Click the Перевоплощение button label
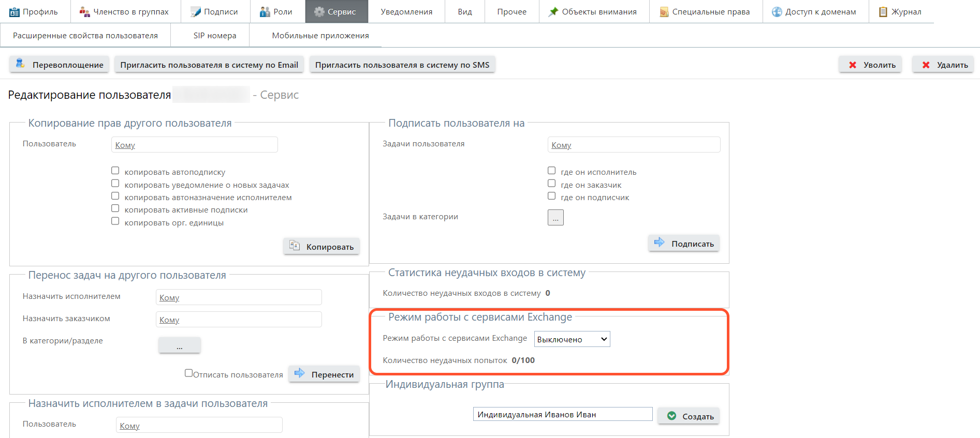Image resolution: width=980 pixels, height=438 pixels. click(x=68, y=65)
